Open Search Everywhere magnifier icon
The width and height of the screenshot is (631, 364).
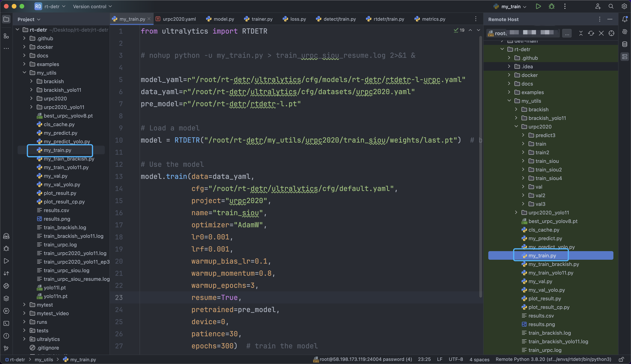coord(611,6)
